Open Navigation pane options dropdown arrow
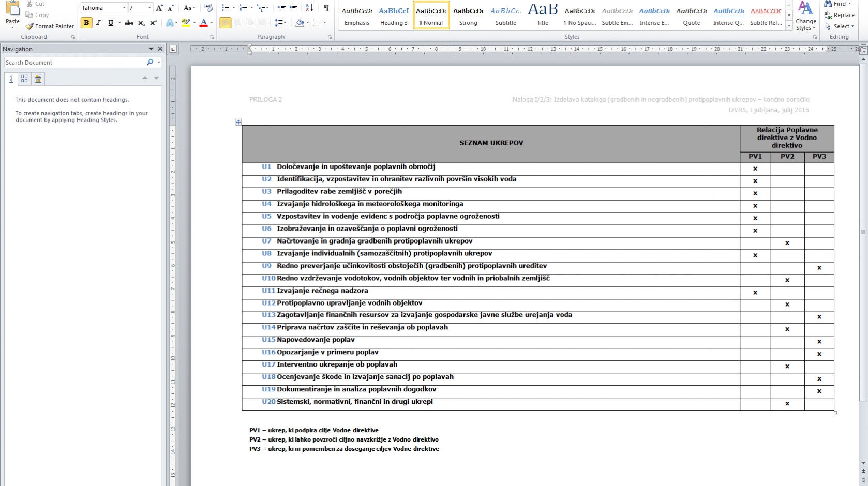This screenshot has height=486, width=868. click(x=151, y=49)
